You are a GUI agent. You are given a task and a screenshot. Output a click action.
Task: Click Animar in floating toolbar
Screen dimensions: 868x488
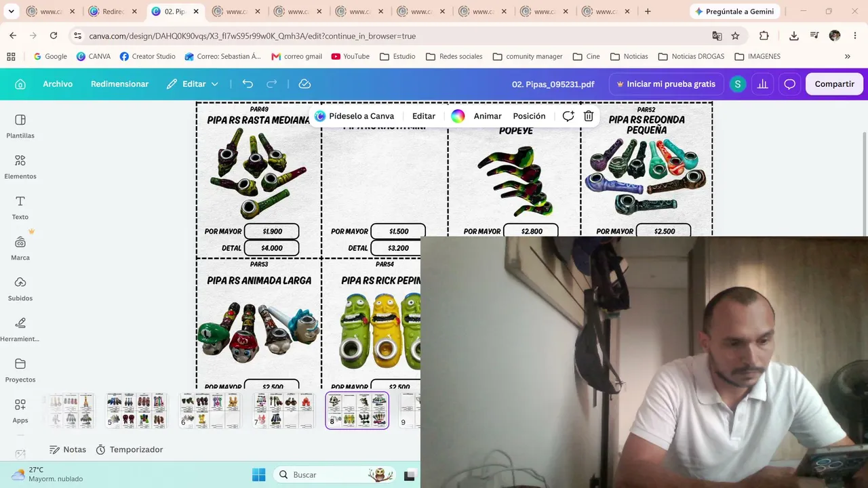488,116
